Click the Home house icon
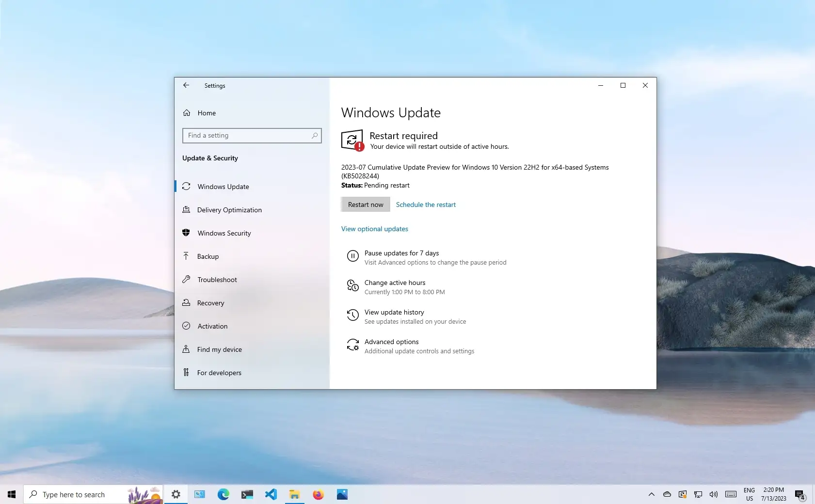This screenshot has width=815, height=504. point(187,113)
